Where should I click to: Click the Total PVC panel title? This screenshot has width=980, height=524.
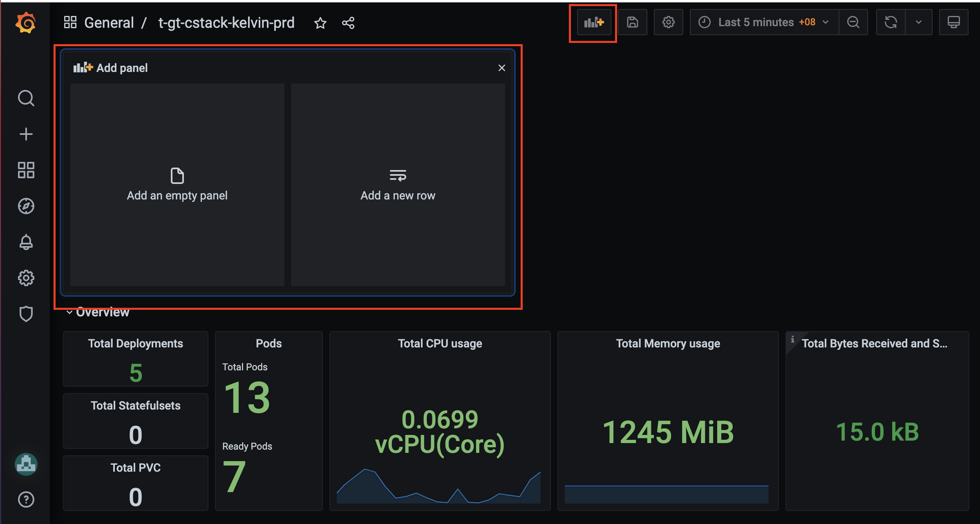[136, 468]
